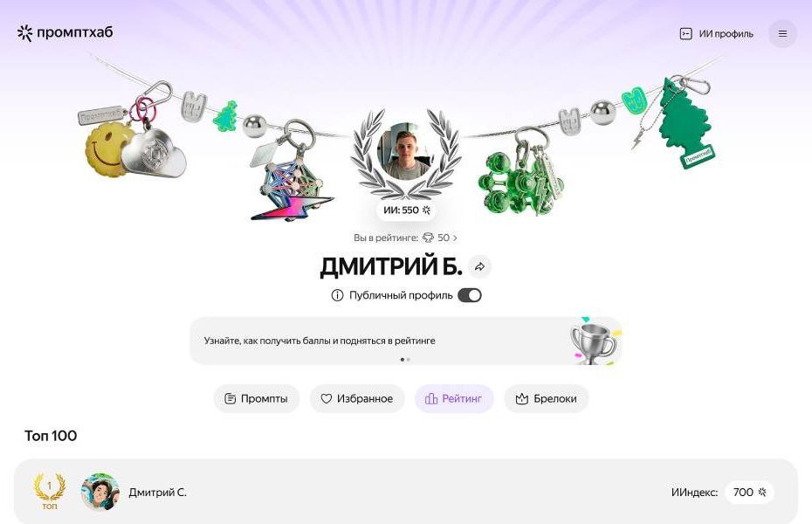Click the green tree air freshener charm
The width and height of the screenshot is (812, 524).
[x=685, y=122]
